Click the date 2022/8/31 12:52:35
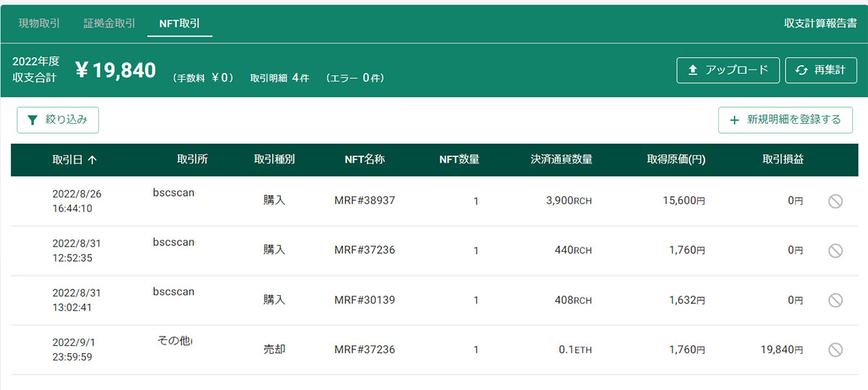Screen dimensions: 868x390 [x=77, y=250]
